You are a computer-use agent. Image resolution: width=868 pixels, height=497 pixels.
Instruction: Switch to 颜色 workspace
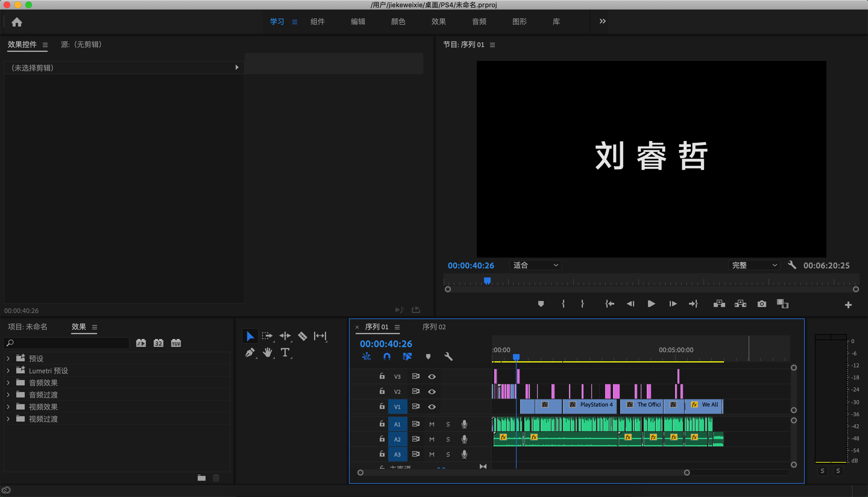(x=398, y=21)
